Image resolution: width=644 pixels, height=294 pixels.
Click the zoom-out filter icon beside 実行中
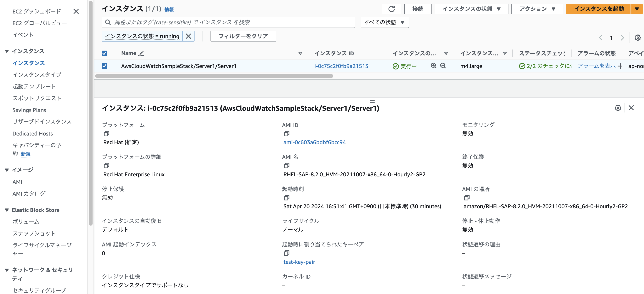(443, 66)
